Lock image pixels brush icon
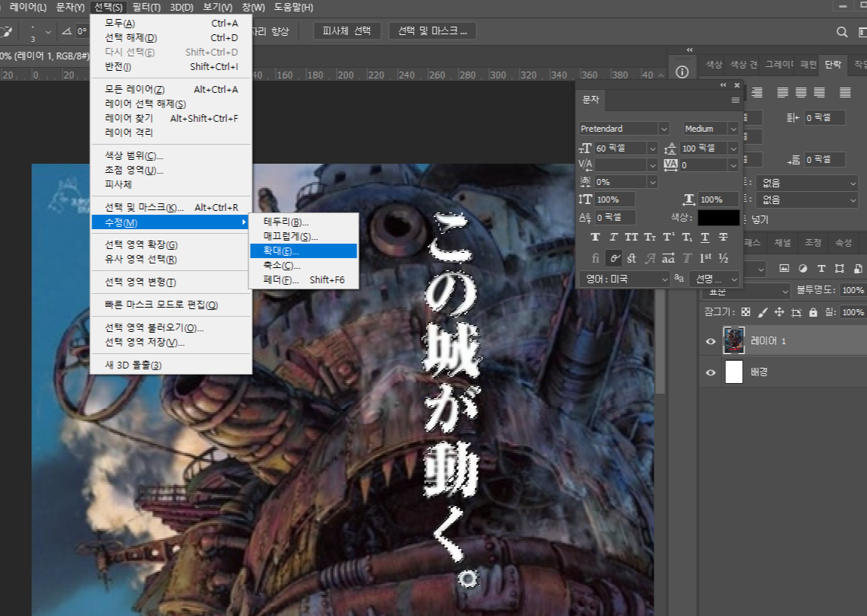The image size is (867, 616). [x=763, y=312]
